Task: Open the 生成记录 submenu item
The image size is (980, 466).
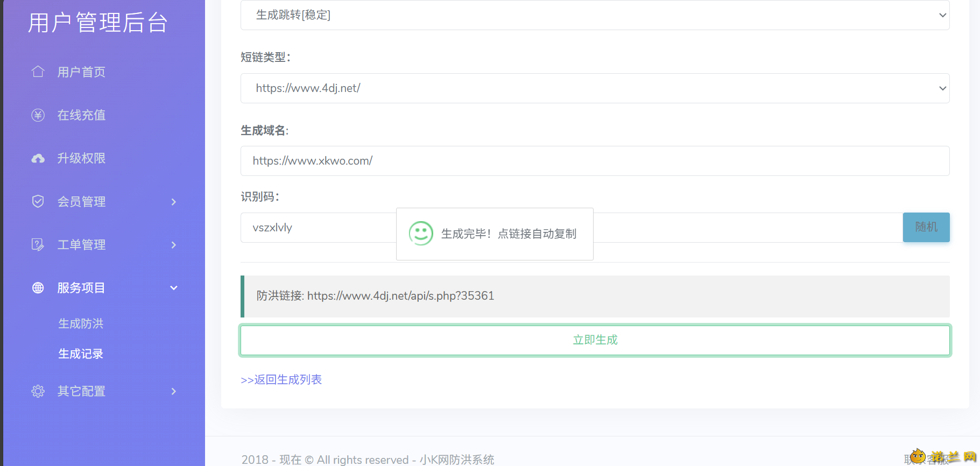Action: click(81, 354)
